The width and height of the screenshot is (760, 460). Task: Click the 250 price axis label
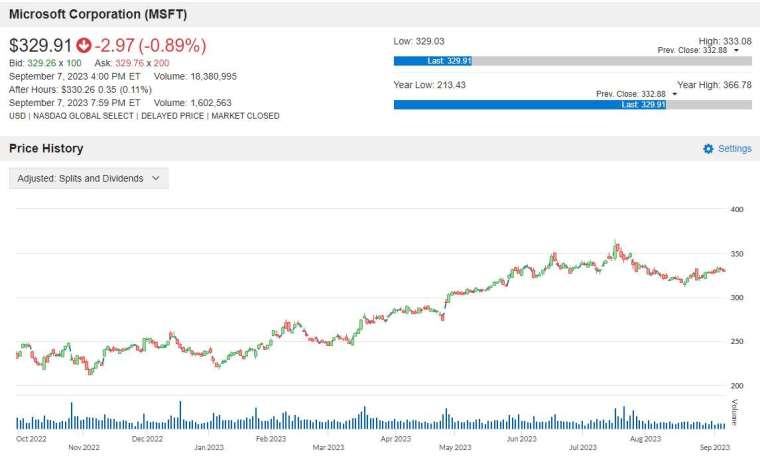tap(737, 342)
